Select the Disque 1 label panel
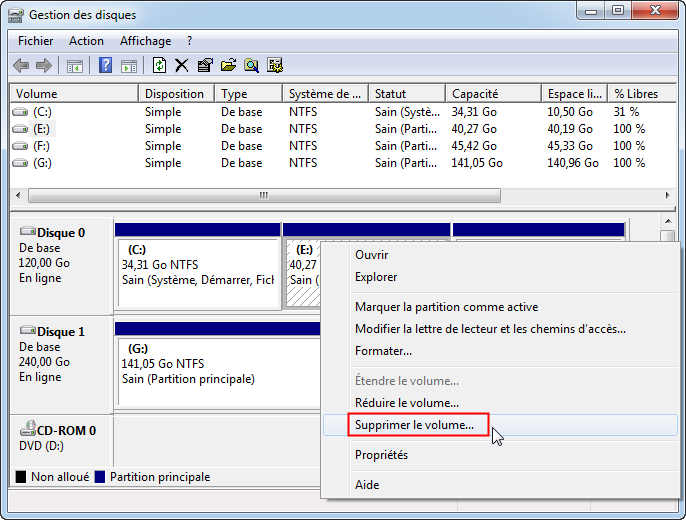This screenshot has width=686, height=520. click(x=61, y=365)
